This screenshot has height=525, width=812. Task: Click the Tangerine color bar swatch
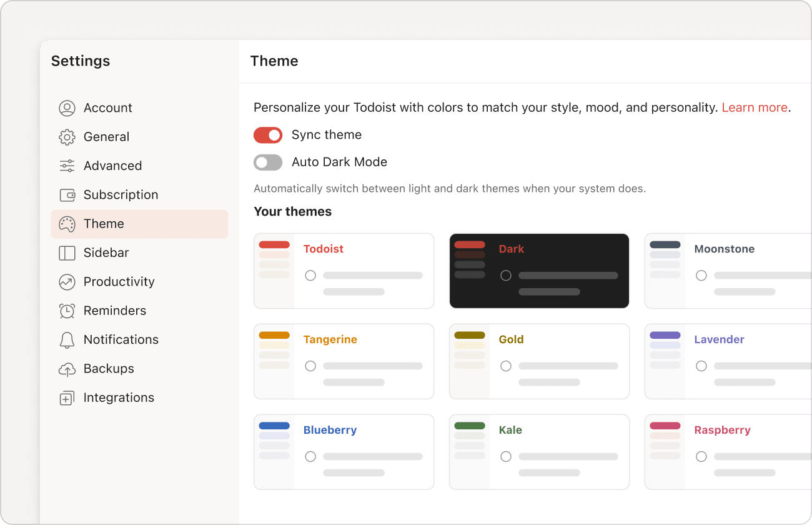pyautogui.click(x=273, y=336)
